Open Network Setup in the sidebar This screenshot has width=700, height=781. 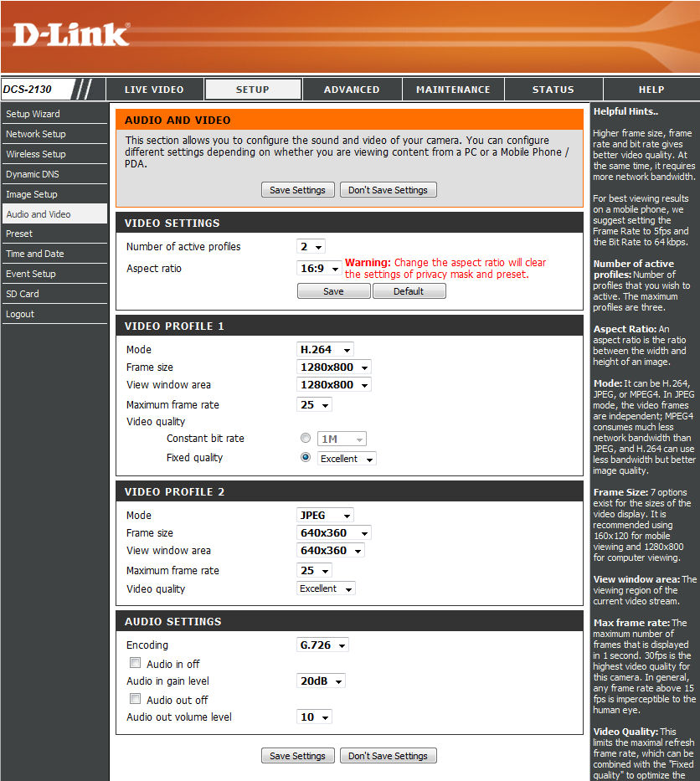pos(36,134)
